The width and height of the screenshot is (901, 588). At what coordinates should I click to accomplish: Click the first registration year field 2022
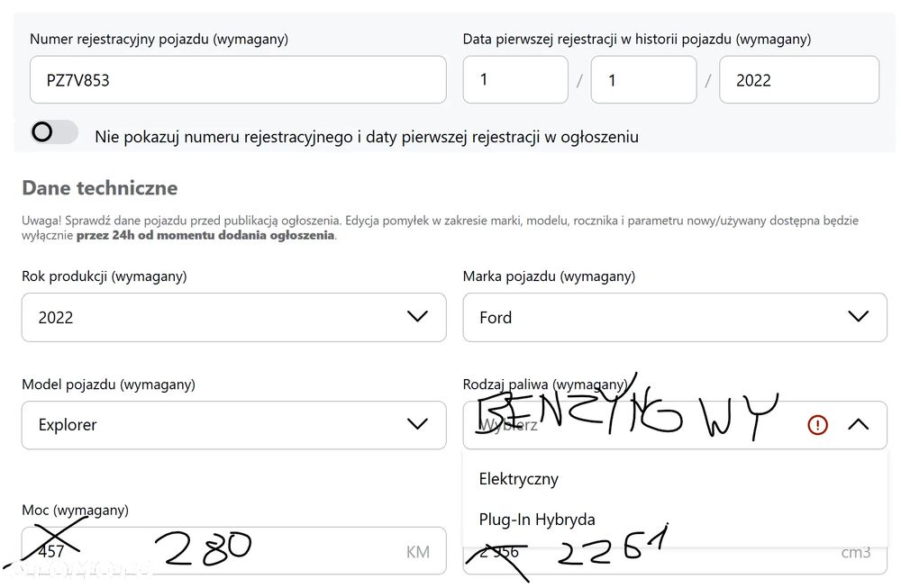tap(798, 80)
